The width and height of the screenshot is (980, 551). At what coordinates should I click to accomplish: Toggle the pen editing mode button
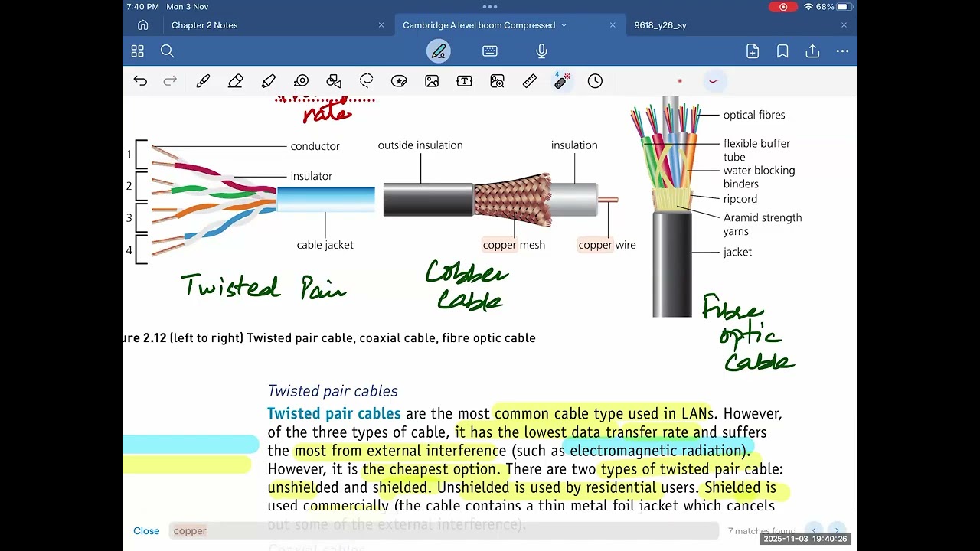[x=439, y=51]
